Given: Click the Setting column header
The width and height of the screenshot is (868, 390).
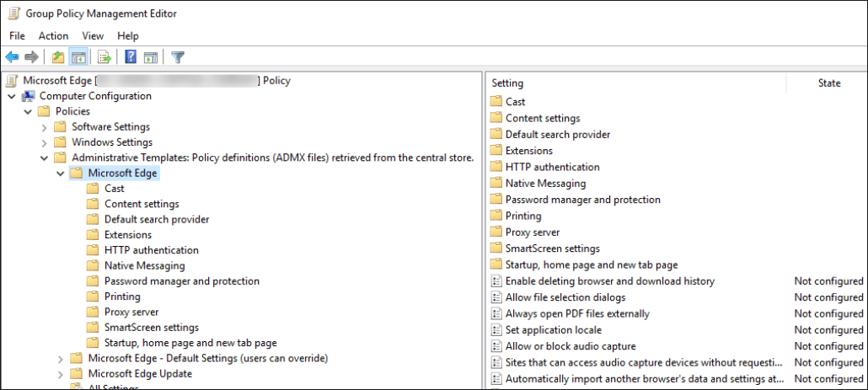Looking at the screenshot, I should [x=507, y=83].
